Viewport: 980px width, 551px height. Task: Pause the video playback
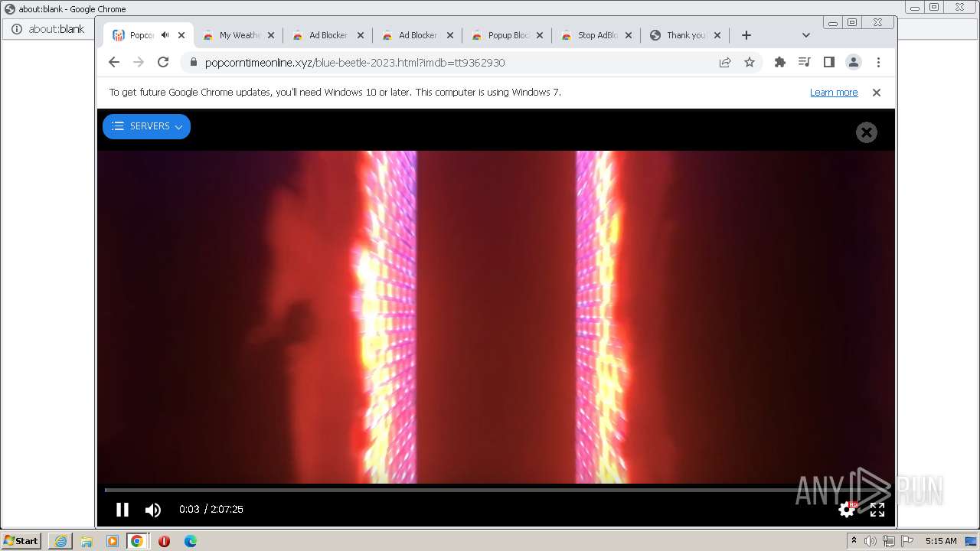pyautogui.click(x=122, y=510)
